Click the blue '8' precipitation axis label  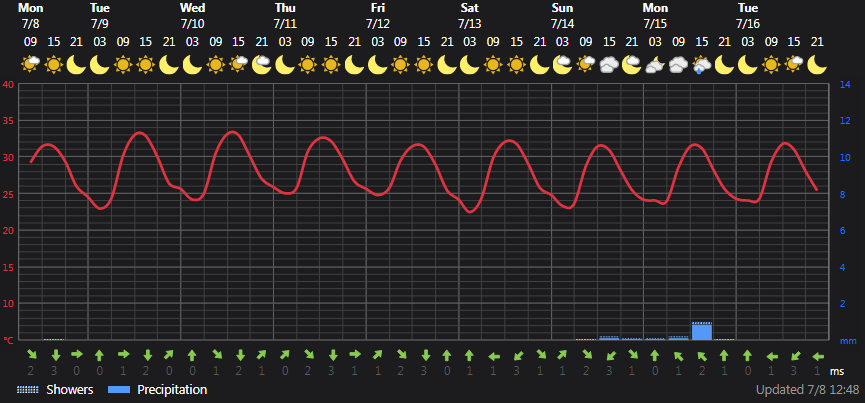[842, 194]
